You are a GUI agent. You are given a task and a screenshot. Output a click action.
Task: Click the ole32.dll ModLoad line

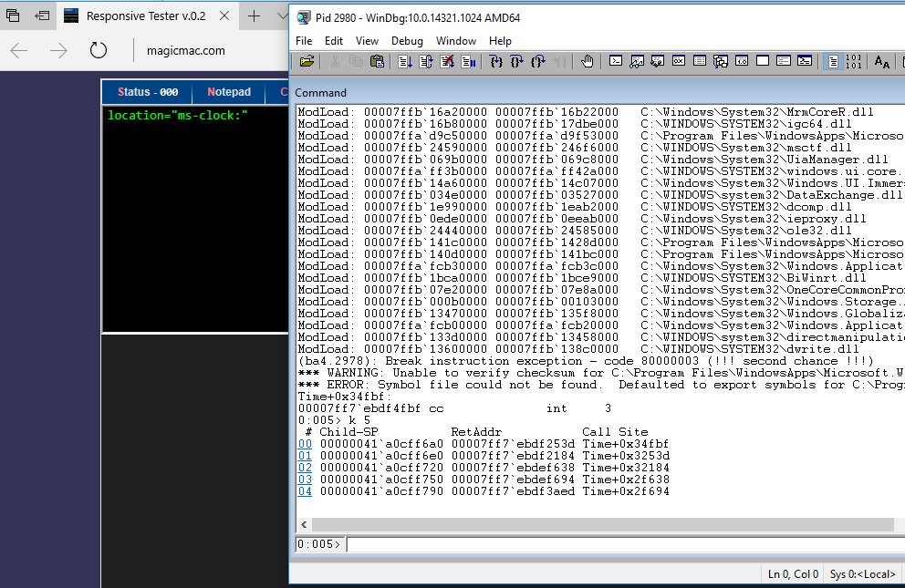tap(575, 231)
